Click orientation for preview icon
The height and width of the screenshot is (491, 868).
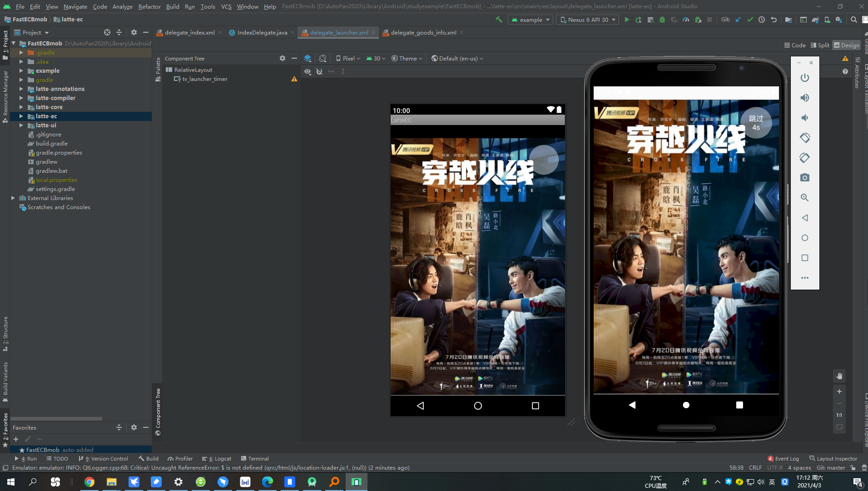(322, 58)
